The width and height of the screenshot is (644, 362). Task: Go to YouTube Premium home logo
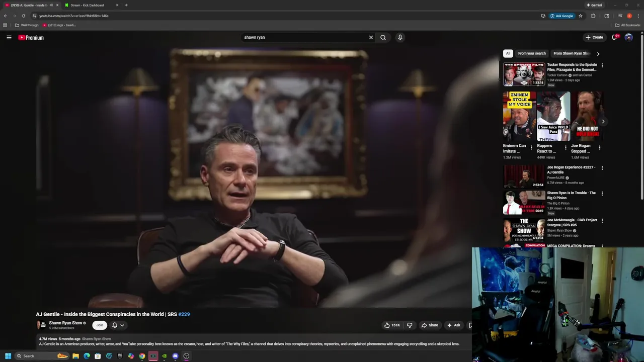[x=31, y=38]
